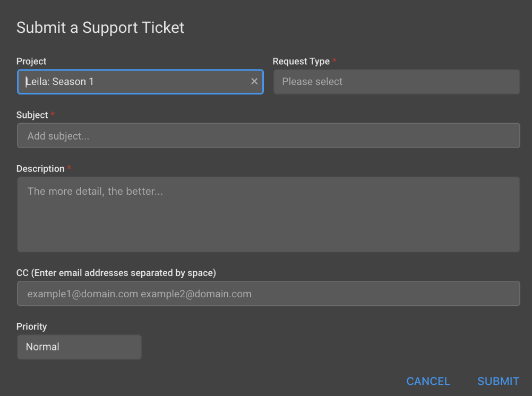This screenshot has height=396, width=532.
Task: Focus the Subject input field
Action: pyautogui.click(x=268, y=136)
